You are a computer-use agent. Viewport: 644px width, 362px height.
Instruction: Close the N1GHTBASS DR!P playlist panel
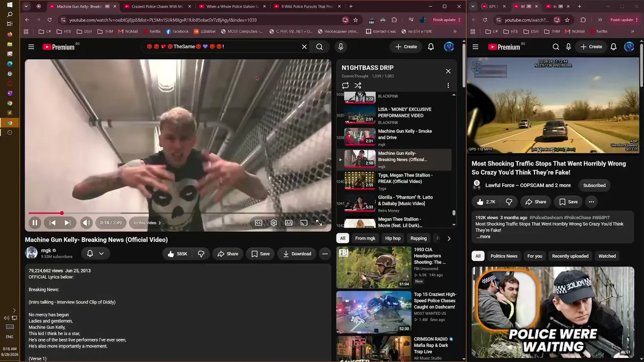coord(448,71)
